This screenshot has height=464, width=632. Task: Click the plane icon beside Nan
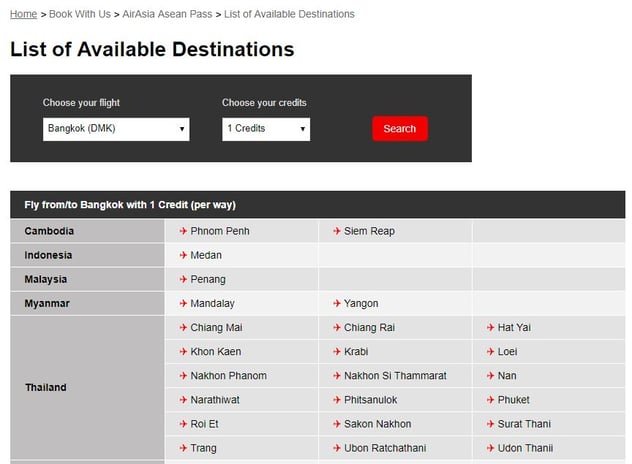click(x=491, y=376)
